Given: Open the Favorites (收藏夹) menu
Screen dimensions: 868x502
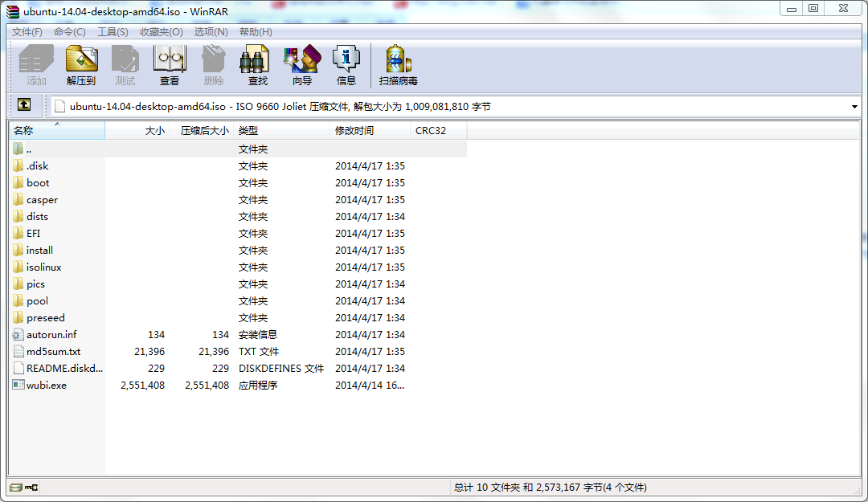Looking at the screenshot, I should (x=161, y=32).
